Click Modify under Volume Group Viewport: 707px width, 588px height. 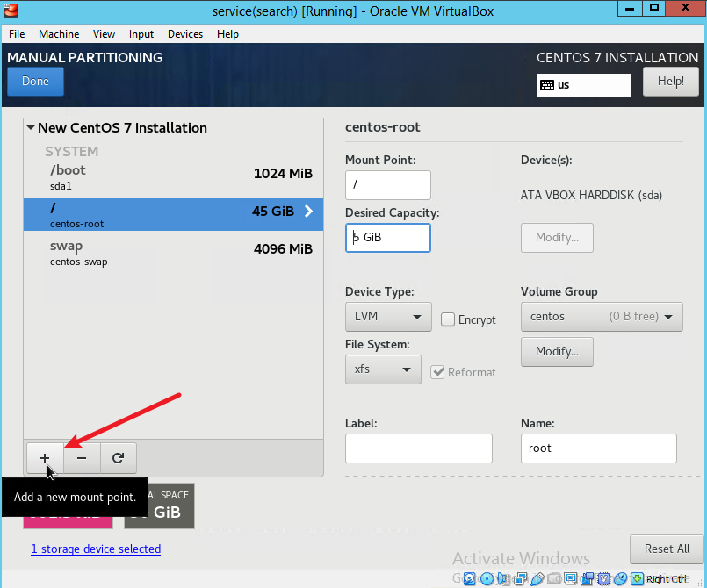click(557, 351)
